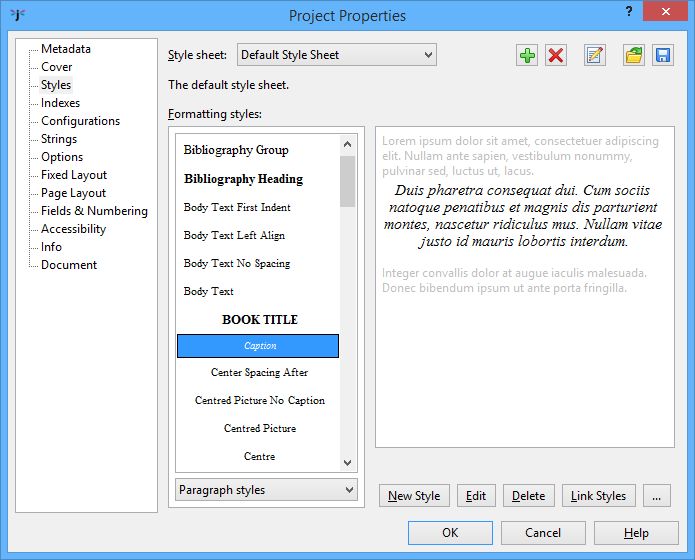Viewport: 695px width, 560px height.
Task: Select the Centred Picture style
Action: pos(258,428)
